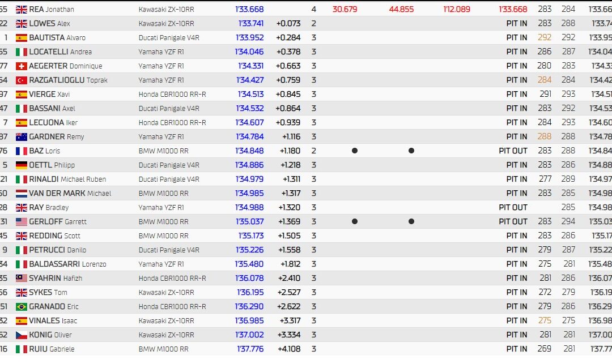Image resolution: width=612 pixels, height=364 pixels.
Task: Click the Spanish flag beside VINALES Isaac
Action: point(22,321)
